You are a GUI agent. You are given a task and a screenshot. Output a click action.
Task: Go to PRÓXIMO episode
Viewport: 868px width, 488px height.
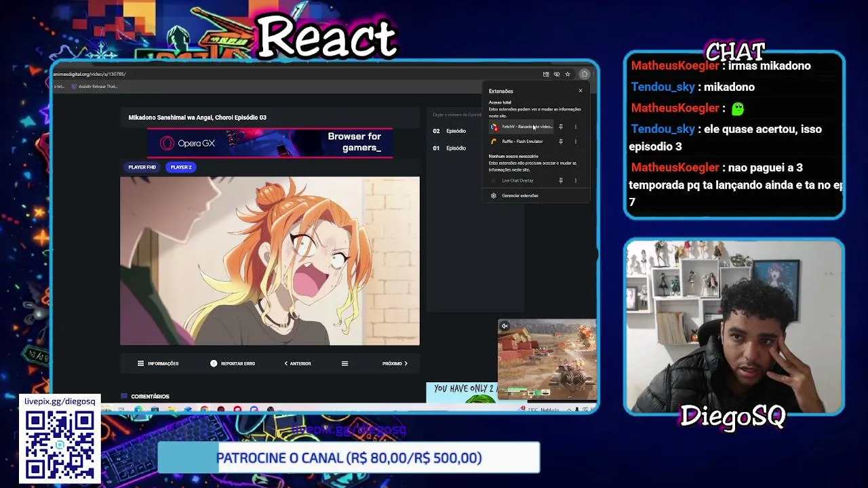(395, 363)
